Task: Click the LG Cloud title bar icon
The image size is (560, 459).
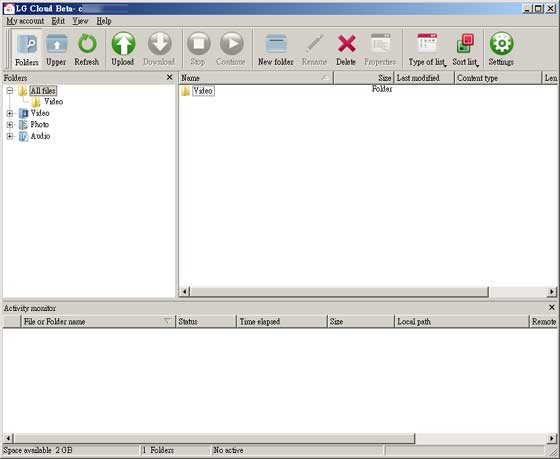Action: pyautogui.click(x=9, y=9)
